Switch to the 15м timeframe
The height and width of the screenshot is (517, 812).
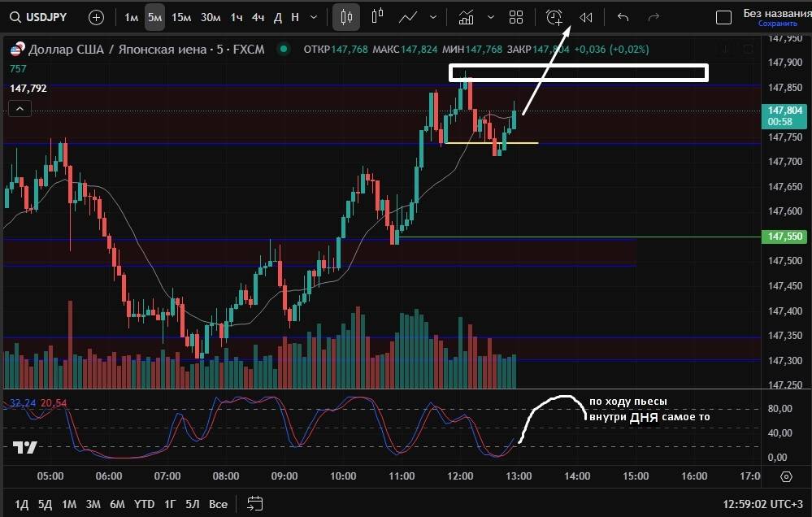(x=182, y=17)
